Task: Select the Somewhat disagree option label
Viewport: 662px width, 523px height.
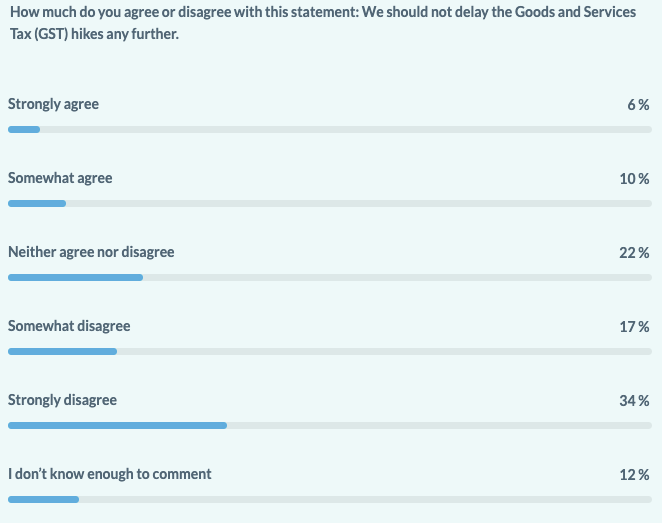Action: pos(69,326)
